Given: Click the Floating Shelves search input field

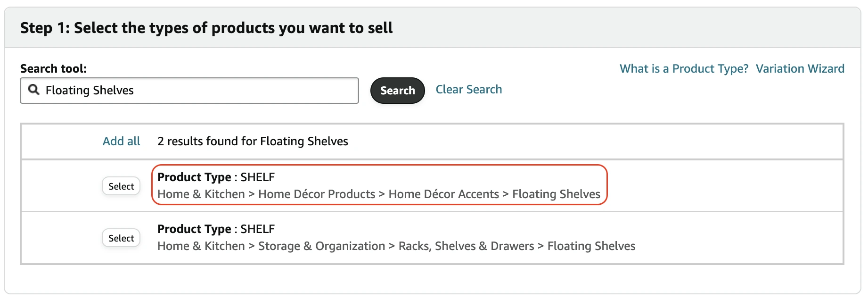Looking at the screenshot, I should 198,91.
